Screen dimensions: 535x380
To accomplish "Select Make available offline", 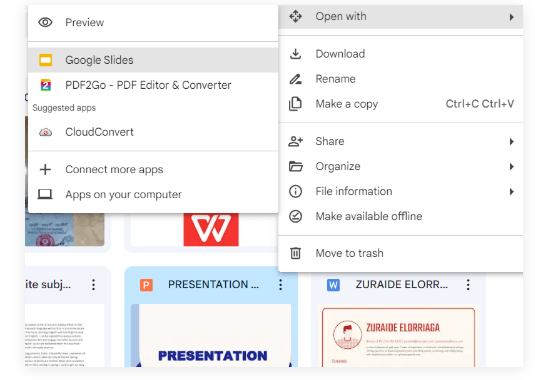I will click(x=401, y=216).
